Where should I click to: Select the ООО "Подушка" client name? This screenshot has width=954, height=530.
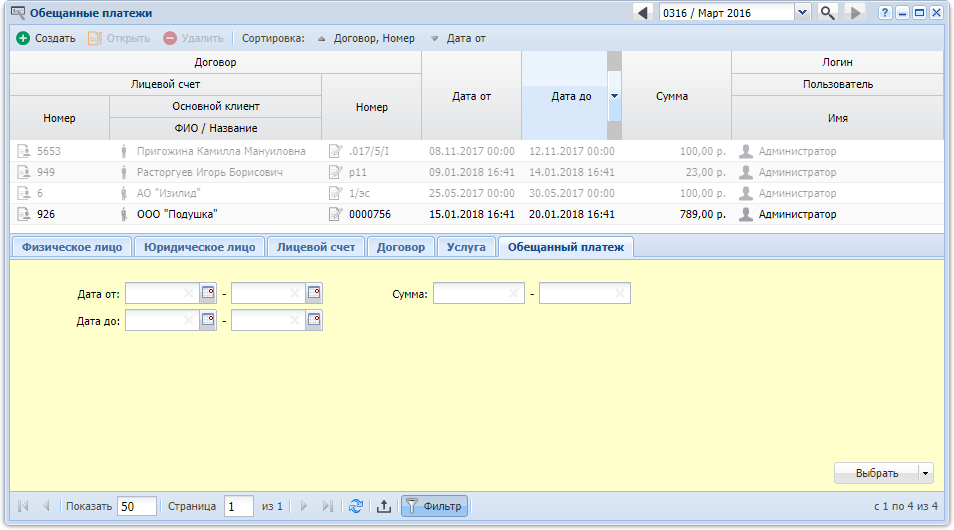coord(177,214)
